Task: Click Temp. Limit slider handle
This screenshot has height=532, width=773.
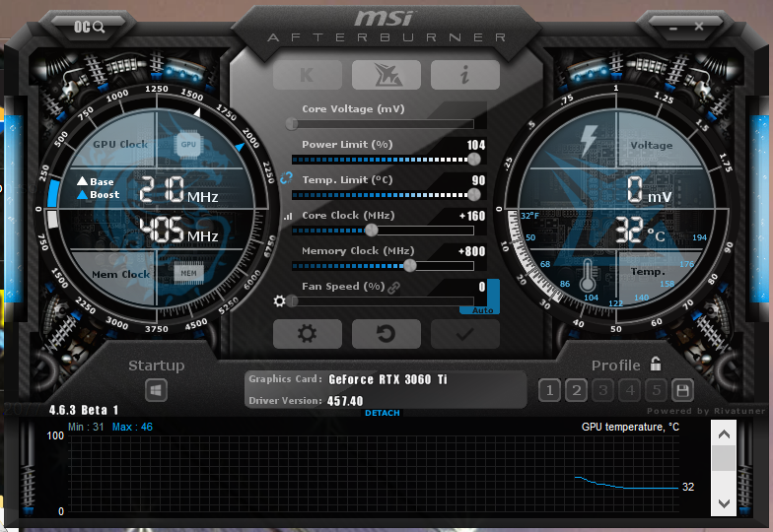Action: (x=473, y=195)
